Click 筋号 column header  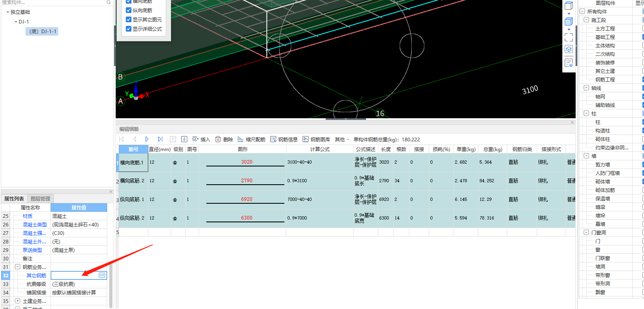(x=133, y=149)
